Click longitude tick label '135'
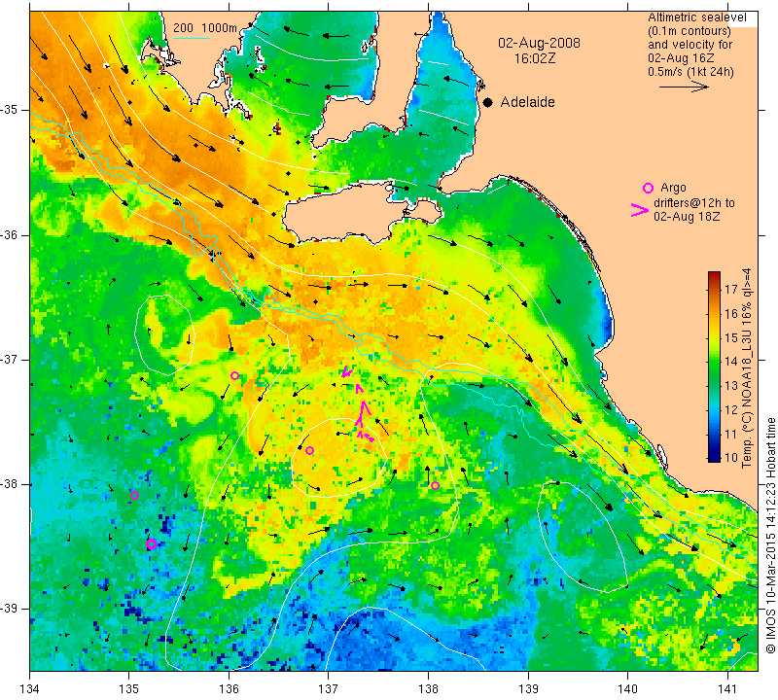This screenshot has width=778, height=700. pyautogui.click(x=129, y=689)
